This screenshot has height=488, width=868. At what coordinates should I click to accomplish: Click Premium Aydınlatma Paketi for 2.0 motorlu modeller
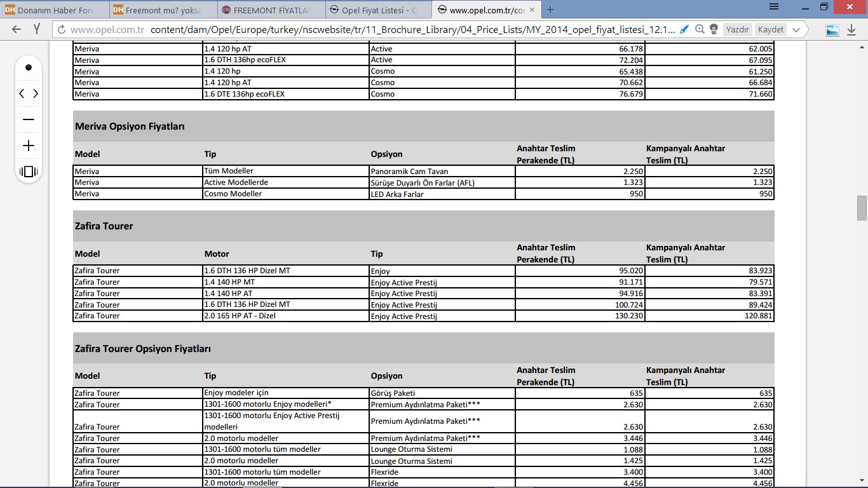442,438
